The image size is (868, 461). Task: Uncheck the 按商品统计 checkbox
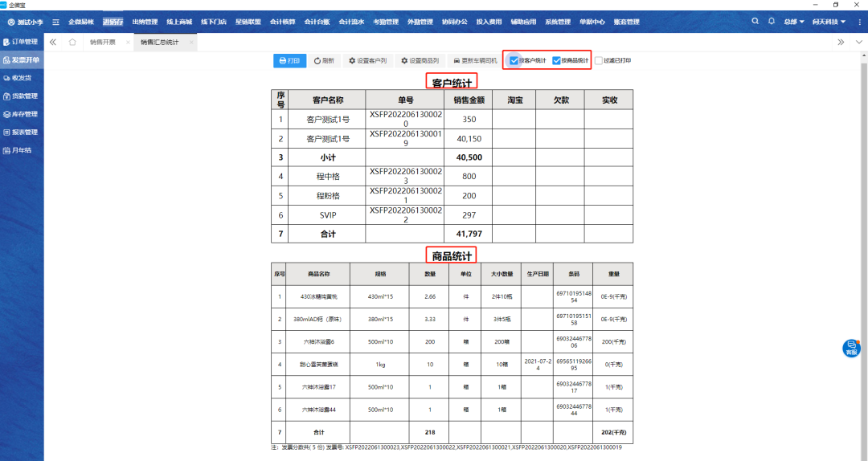click(x=556, y=60)
